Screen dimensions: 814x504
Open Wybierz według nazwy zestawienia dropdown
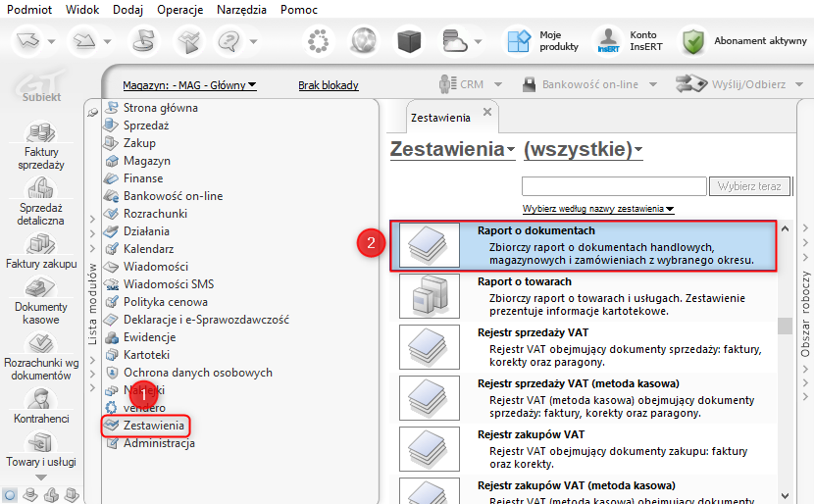tap(598, 209)
